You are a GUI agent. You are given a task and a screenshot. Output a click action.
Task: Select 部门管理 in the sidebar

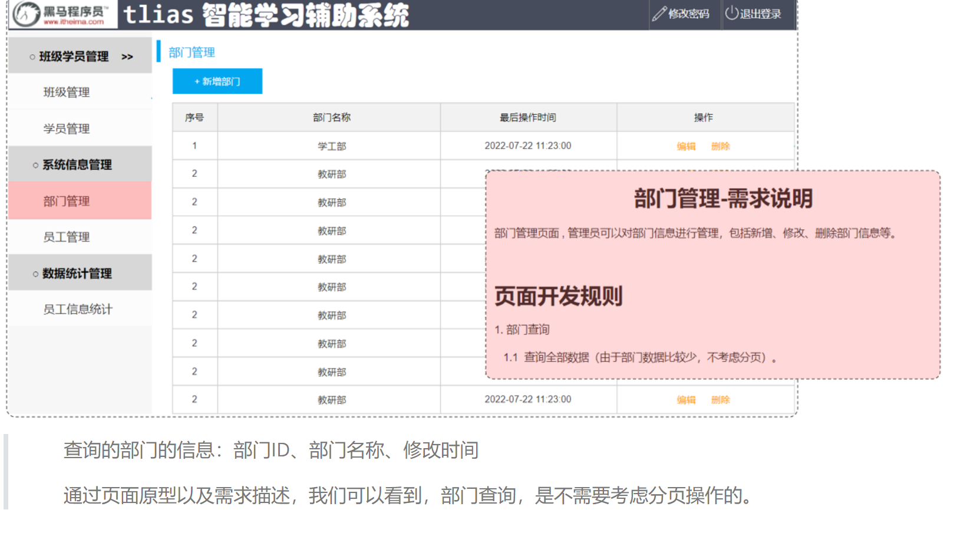(x=80, y=201)
